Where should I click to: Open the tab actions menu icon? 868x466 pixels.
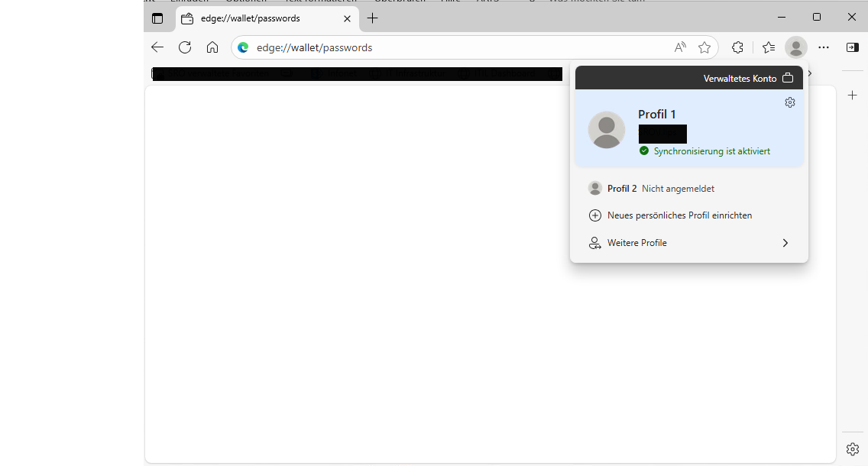[157, 18]
